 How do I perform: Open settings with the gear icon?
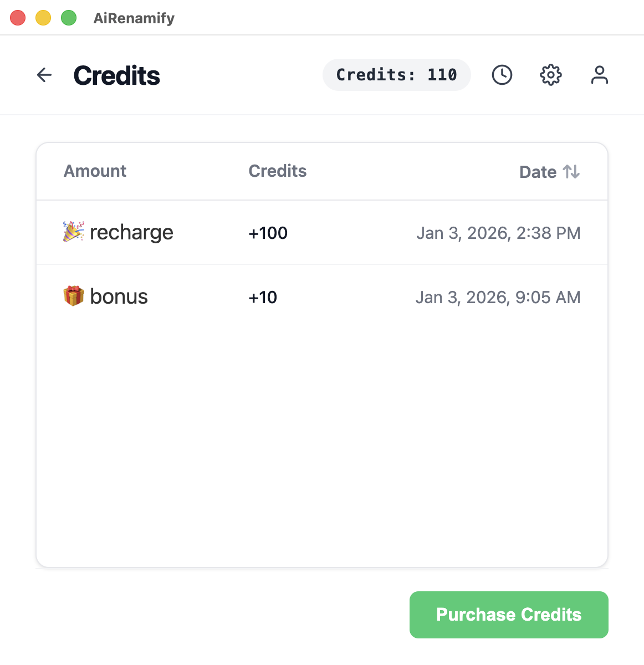coord(551,75)
